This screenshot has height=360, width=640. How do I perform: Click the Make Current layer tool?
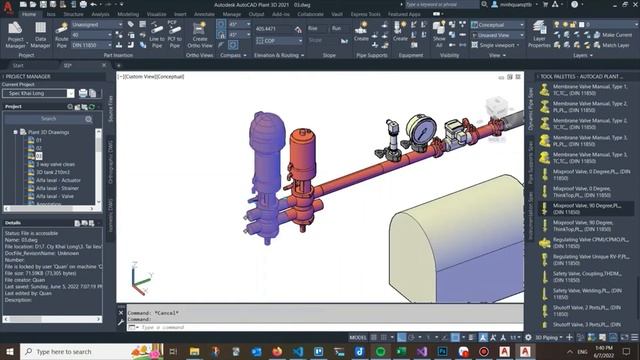click(613, 35)
